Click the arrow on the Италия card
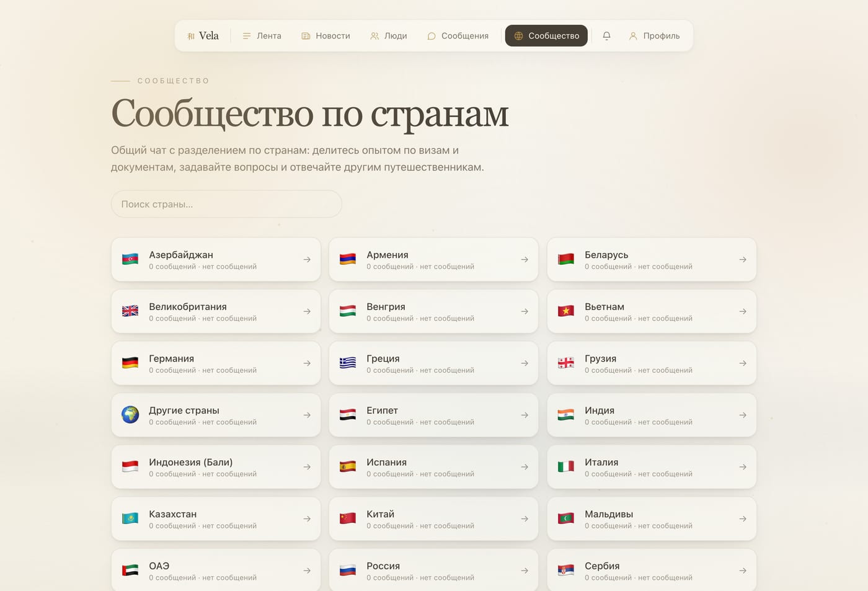The image size is (868, 591). pos(743,467)
